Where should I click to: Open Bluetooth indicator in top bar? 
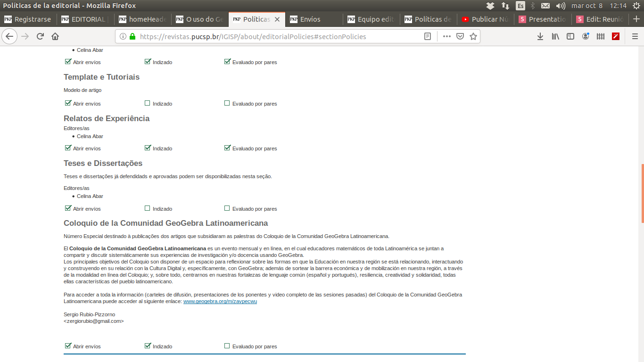tap(533, 6)
